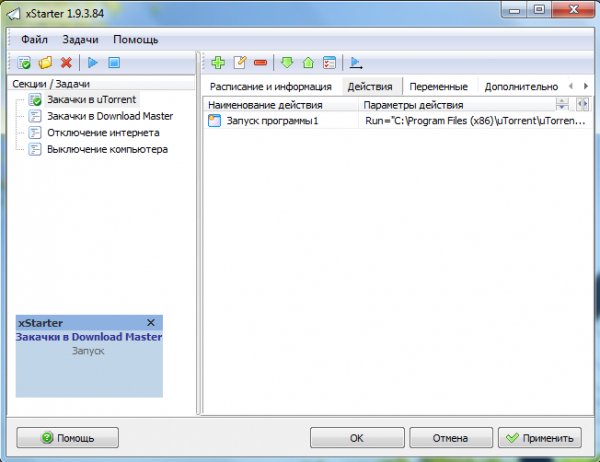The width and height of the screenshot is (600, 462).
Task: Select the Запуск программы1 action row
Action: 397,121
